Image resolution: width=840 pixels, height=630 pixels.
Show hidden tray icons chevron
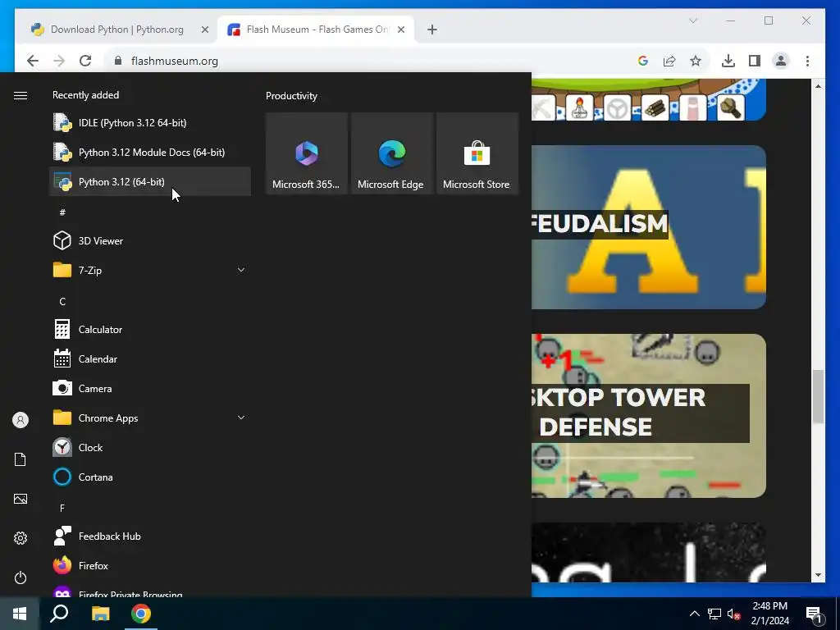(694, 614)
